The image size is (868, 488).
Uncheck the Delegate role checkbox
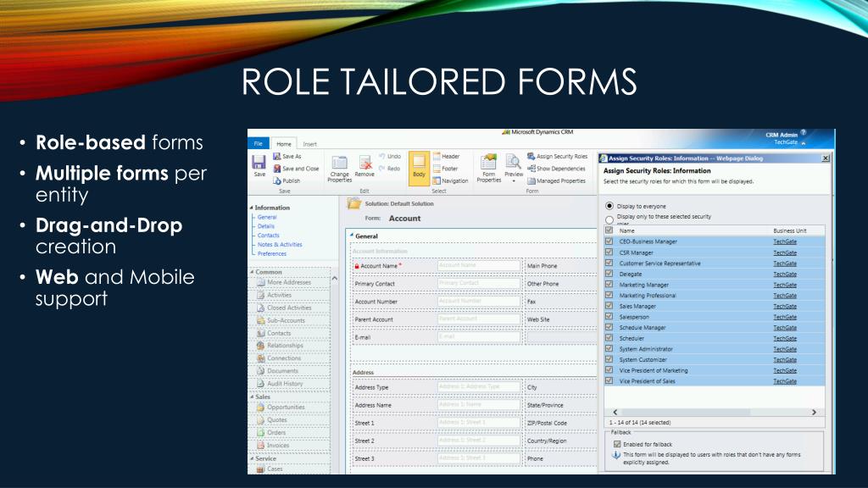pyautogui.click(x=609, y=274)
